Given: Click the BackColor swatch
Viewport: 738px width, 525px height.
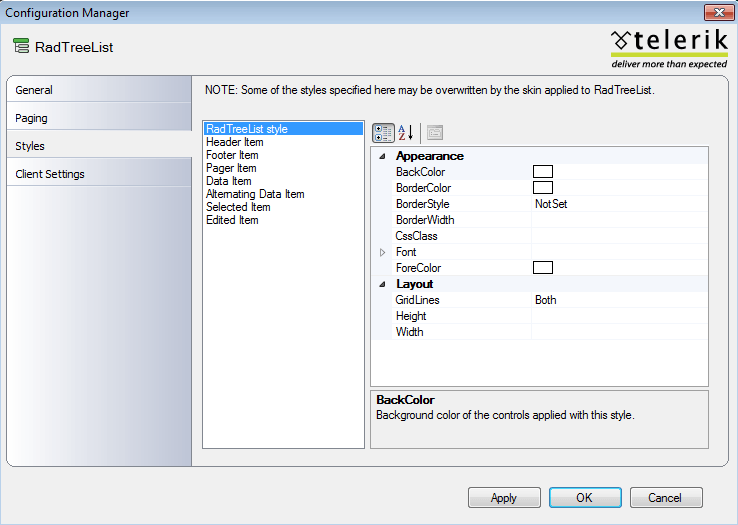Looking at the screenshot, I should (543, 172).
